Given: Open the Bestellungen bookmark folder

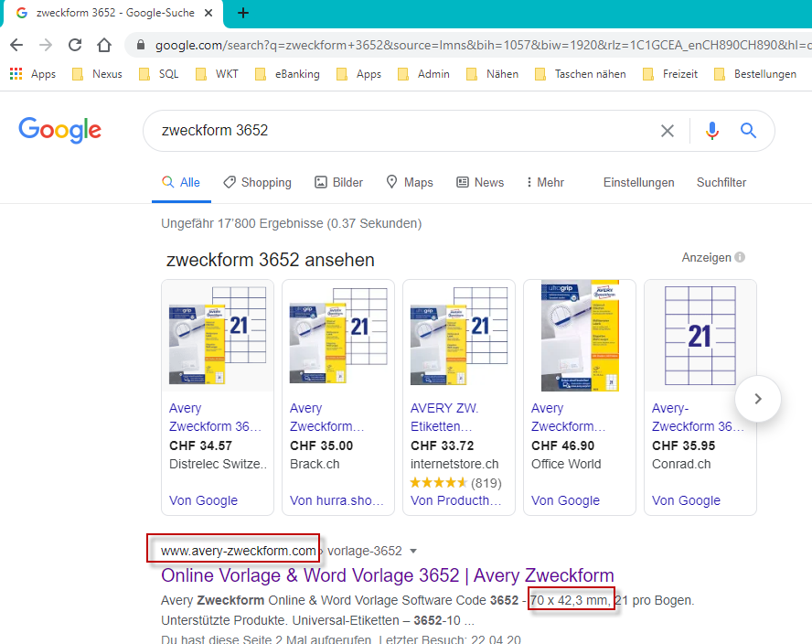Looking at the screenshot, I should [755, 74].
